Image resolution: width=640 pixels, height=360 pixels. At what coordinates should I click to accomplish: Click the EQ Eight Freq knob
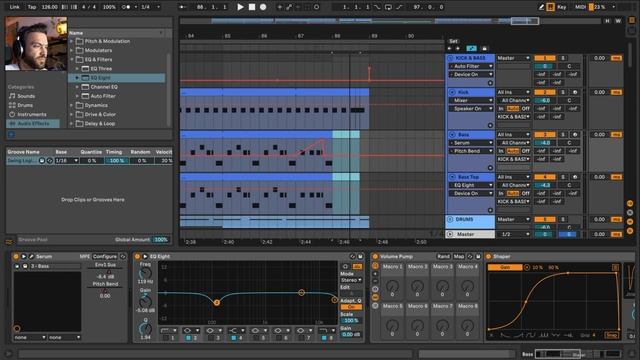coord(145,273)
